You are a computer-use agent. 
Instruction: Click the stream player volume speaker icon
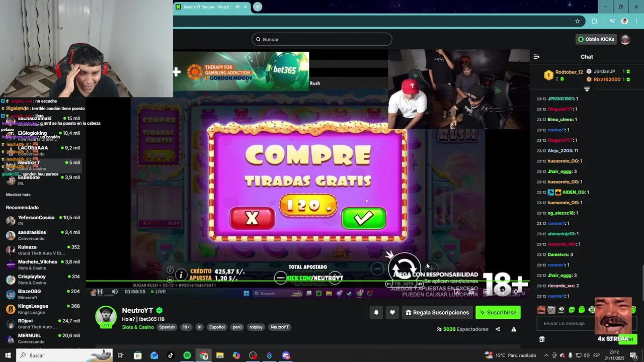115,292
